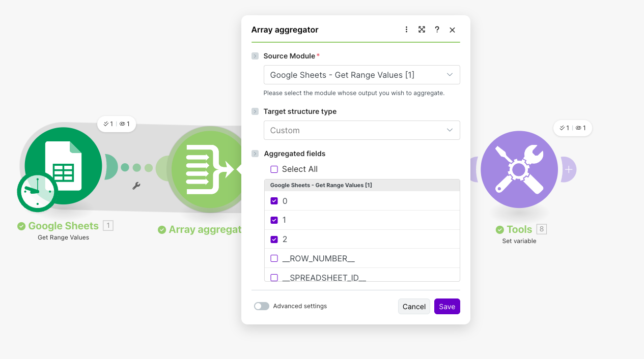
Task: Enable the Advanced settings toggle
Action: 261,306
